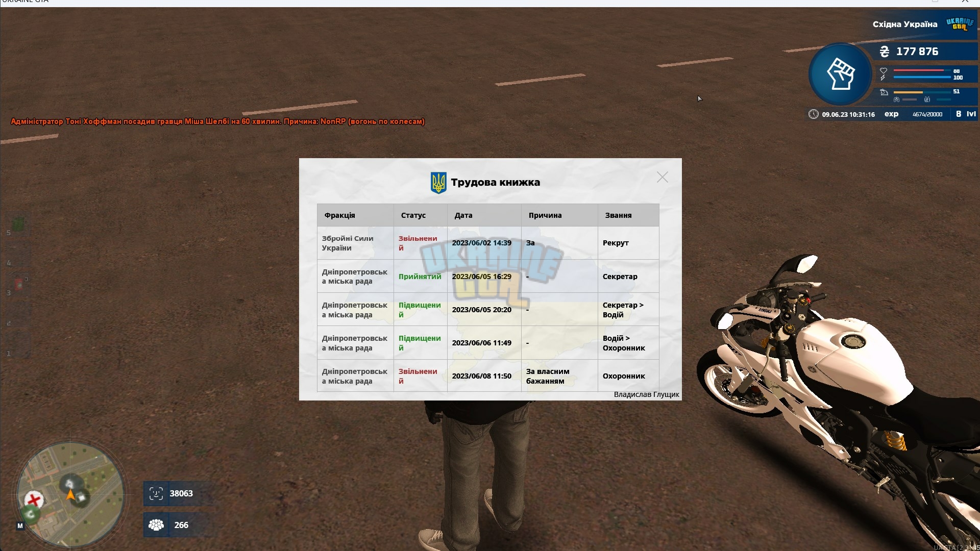Click the fist weapon icon in the HUD
980x551 pixels.
841,74
